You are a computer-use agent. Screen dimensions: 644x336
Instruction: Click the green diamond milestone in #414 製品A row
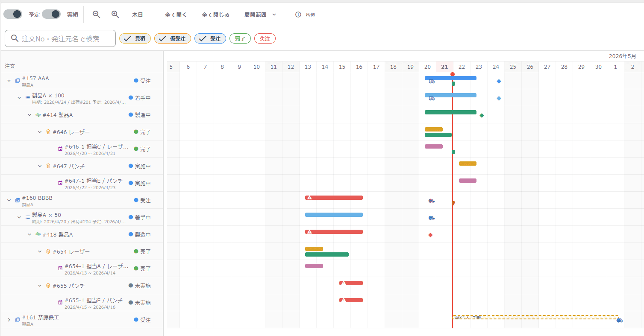(x=482, y=115)
